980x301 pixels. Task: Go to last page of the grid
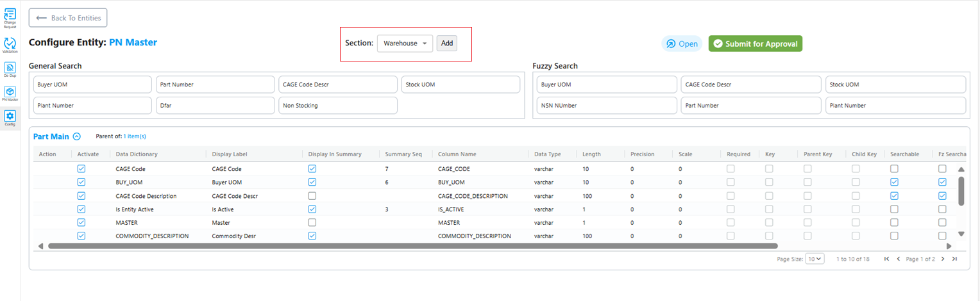click(954, 259)
